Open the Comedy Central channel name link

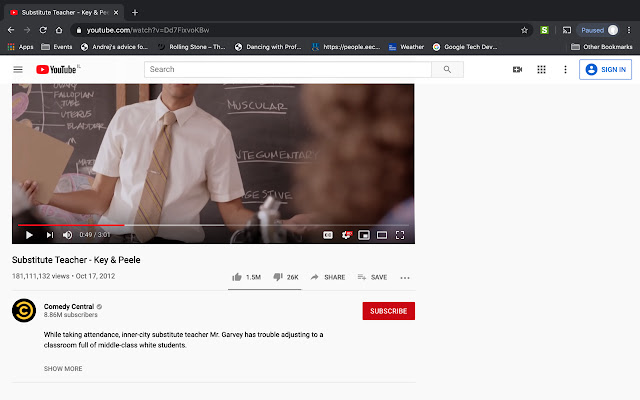pos(69,307)
